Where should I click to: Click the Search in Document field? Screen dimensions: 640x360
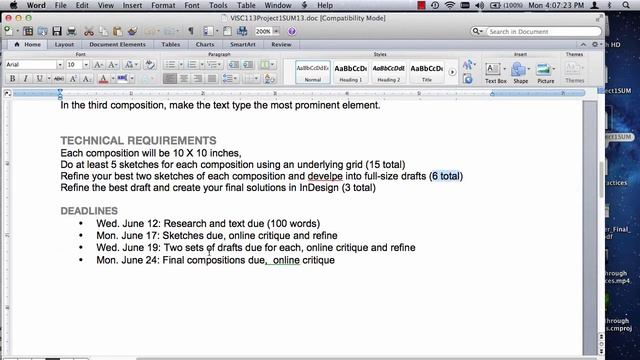[x=536, y=31]
